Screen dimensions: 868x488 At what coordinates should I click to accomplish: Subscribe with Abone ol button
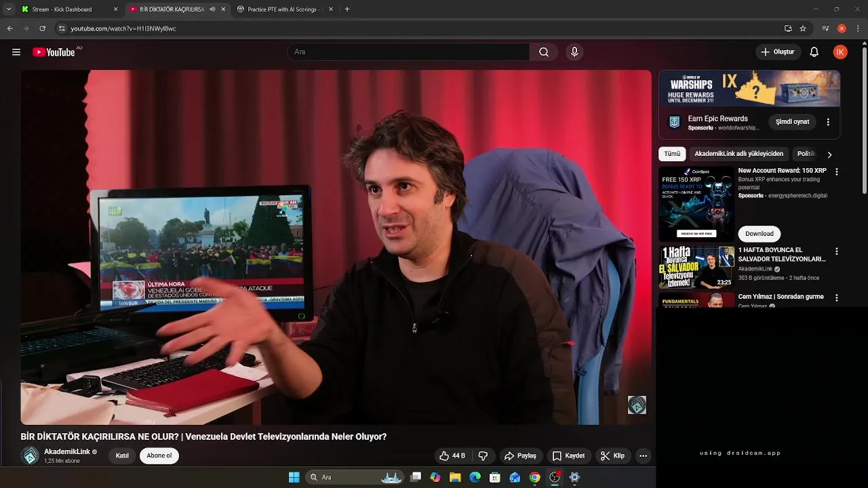(159, 456)
